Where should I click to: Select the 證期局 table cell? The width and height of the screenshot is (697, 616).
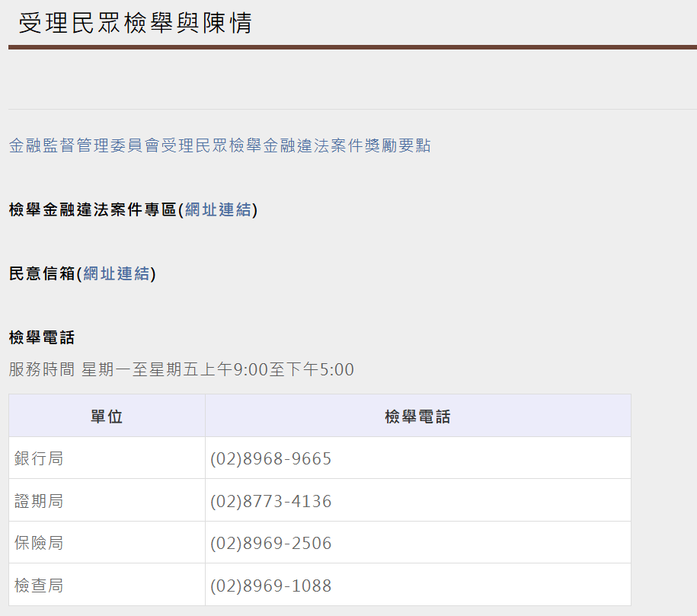(x=107, y=500)
